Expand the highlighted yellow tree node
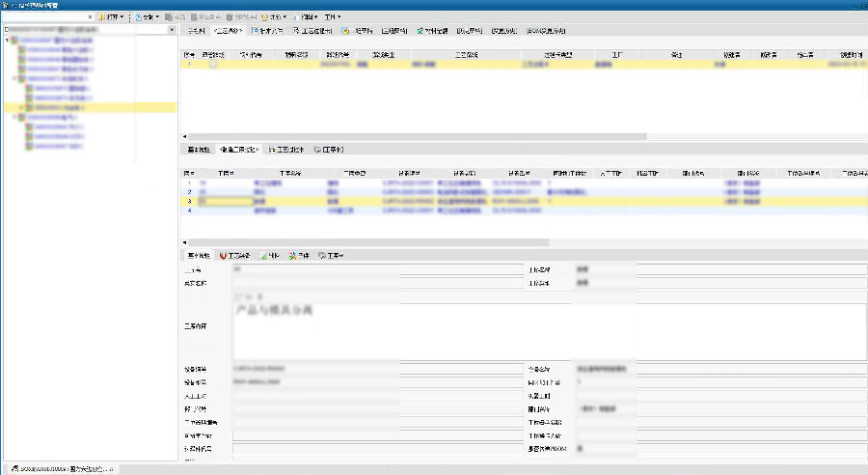 (22, 107)
